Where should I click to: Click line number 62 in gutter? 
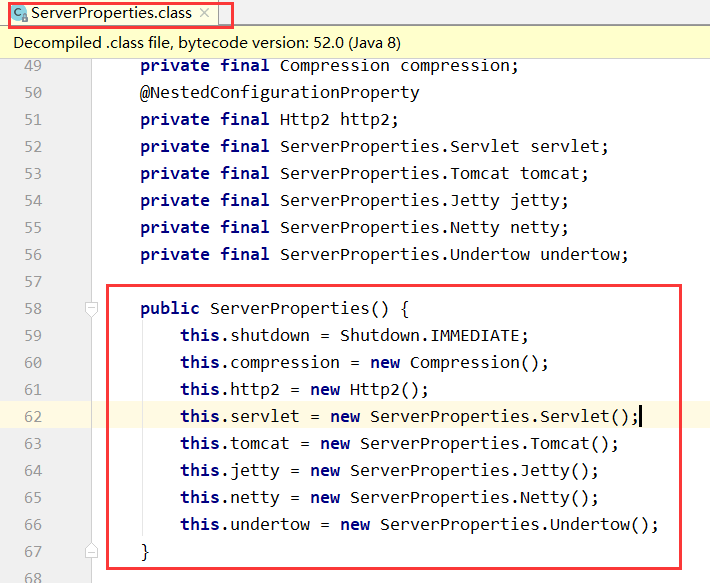[x=33, y=416]
